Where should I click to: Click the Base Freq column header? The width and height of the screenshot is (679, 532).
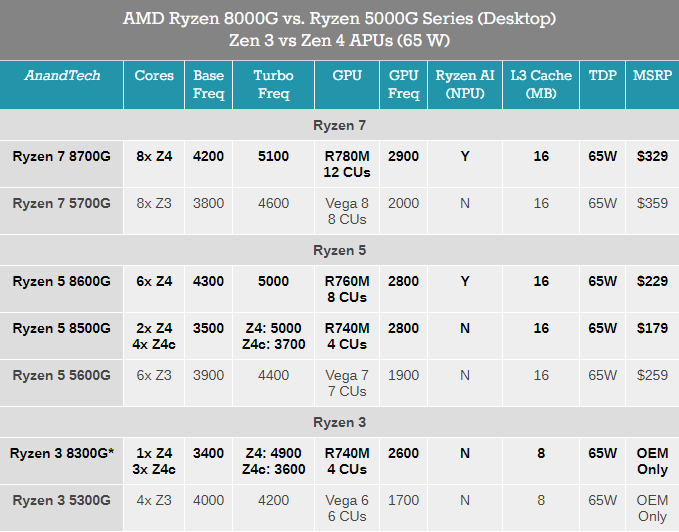pyautogui.click(x=208, y=84)
